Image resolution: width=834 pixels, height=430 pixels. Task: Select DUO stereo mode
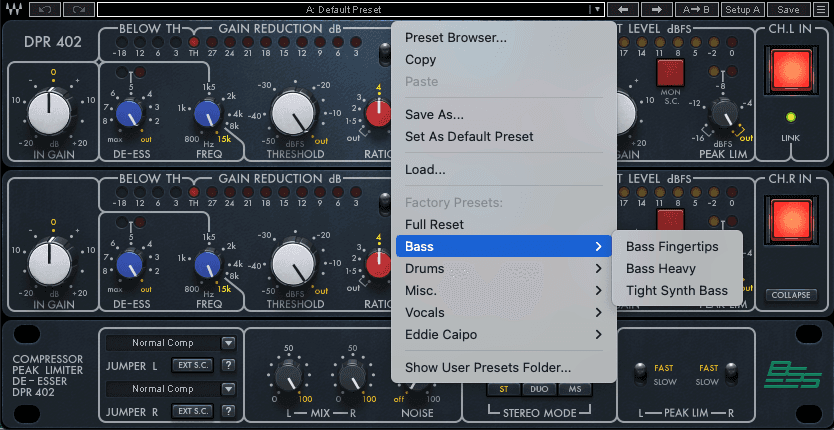click(539, 389)
